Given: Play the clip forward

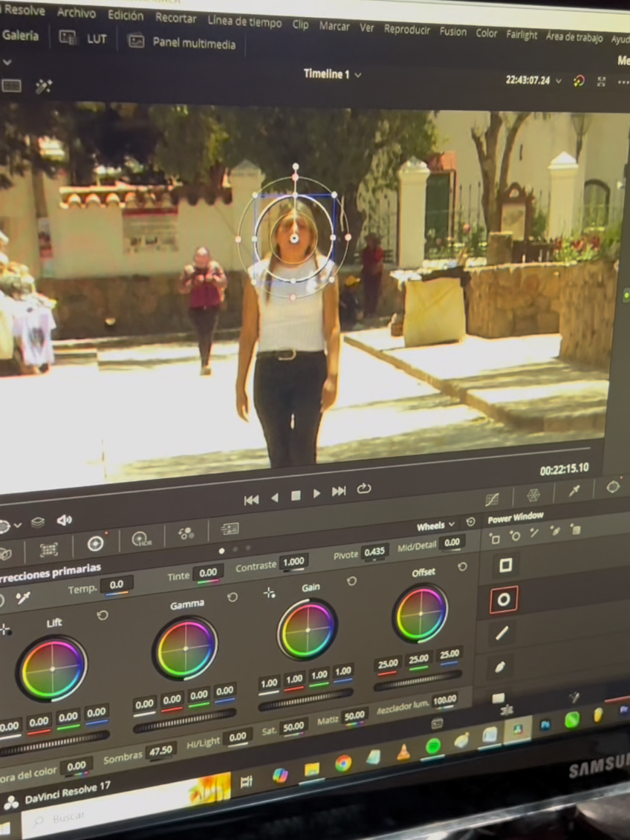Looking at the screenshot, I should click(x=316, y=493).
